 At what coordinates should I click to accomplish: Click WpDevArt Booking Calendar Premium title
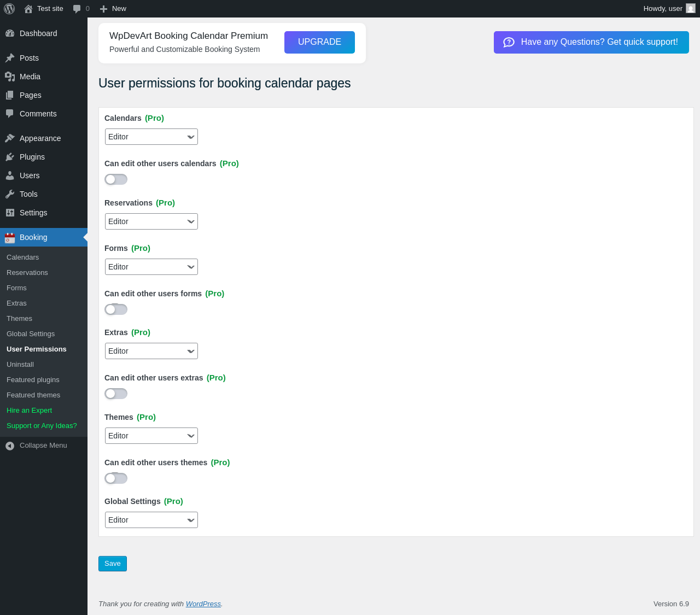pyautogui.click(x=189, y=36)
